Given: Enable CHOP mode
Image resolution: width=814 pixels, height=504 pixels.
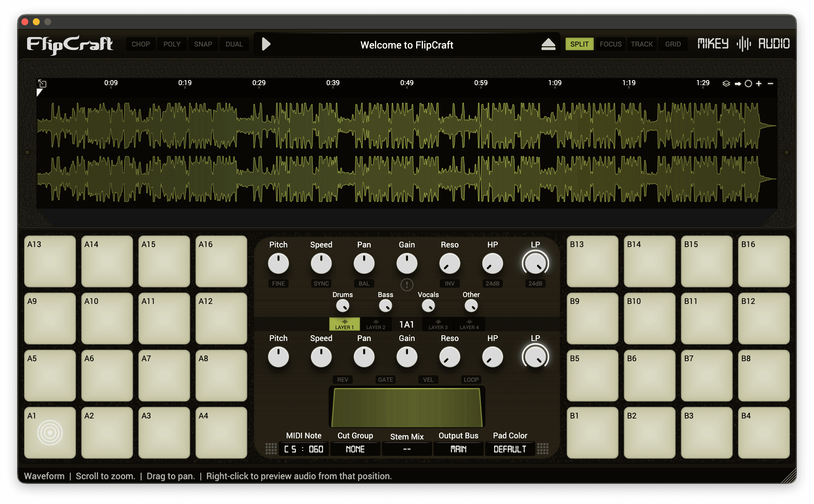Looking at the screenshot, I should 141,44.
